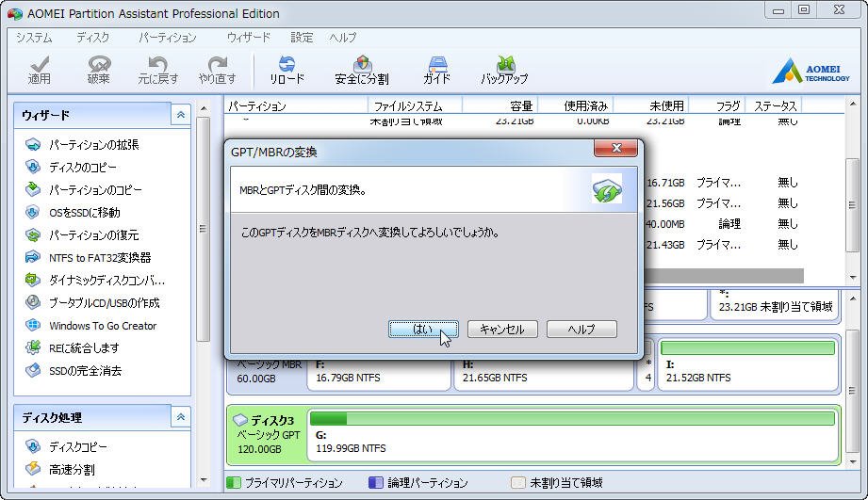Click the 適用 (Apply) toolbar icon
Image resolution: width=868 pixels, height=500 pixels.
(x=40, y=71)
